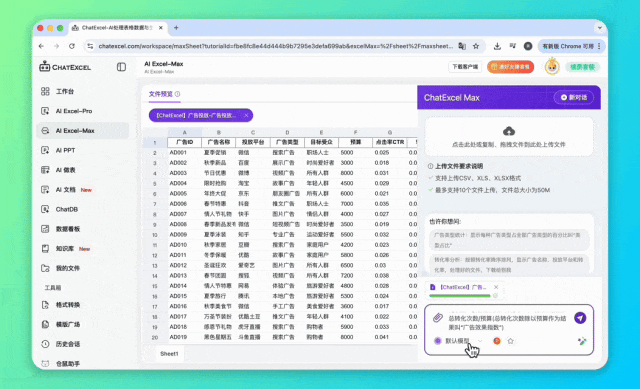640x389 pixels.
Task: Click the paperclip attachment icon
Action: [x=438, y=318]
